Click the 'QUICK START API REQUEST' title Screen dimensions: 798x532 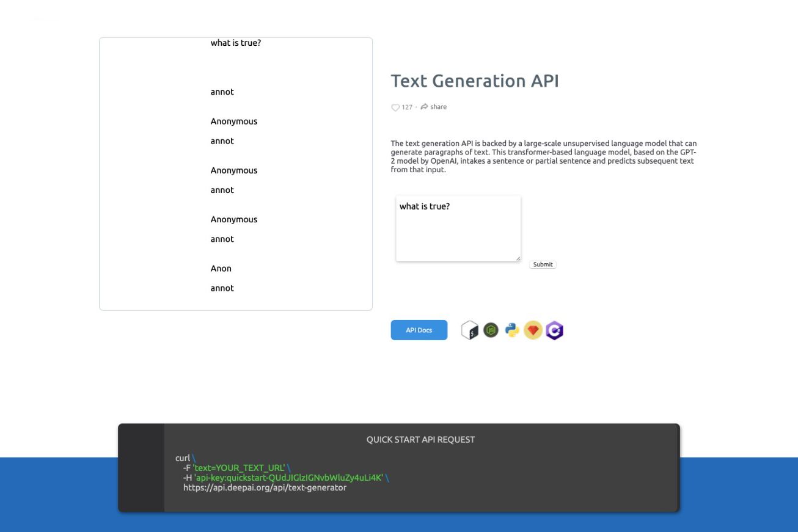point(420,440)
